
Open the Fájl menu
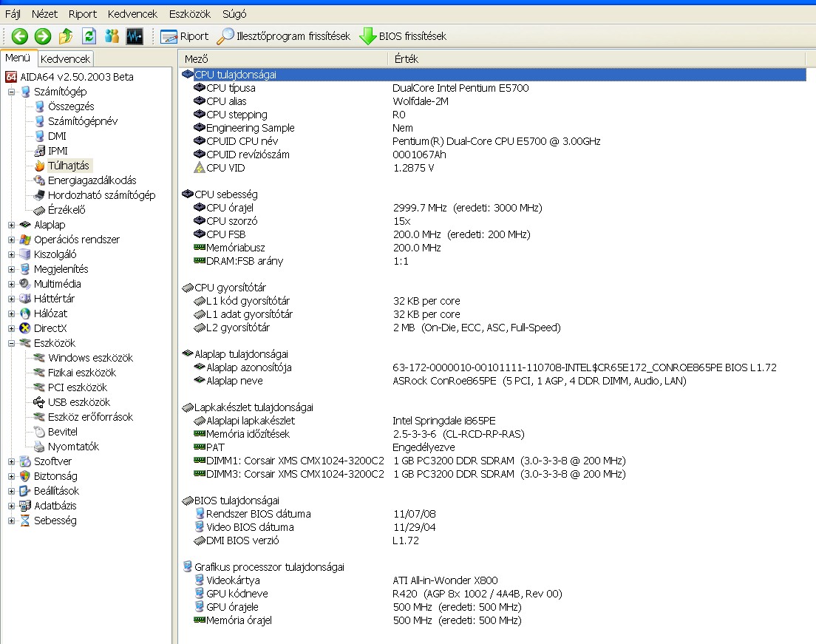tap(13, 14)
